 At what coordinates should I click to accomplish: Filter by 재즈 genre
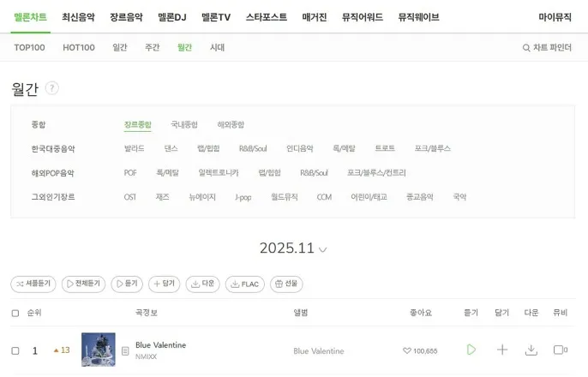(x=162, y=197)
